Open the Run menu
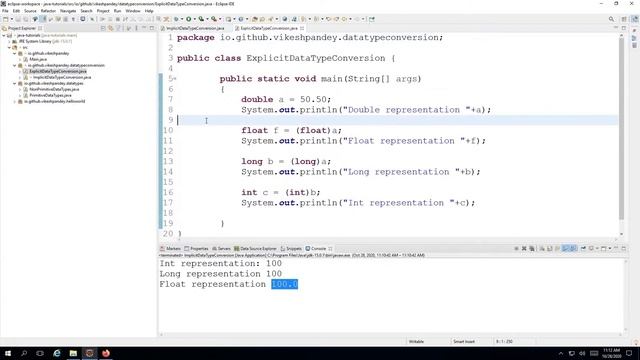640x360 pixels. tap(118, 11)
